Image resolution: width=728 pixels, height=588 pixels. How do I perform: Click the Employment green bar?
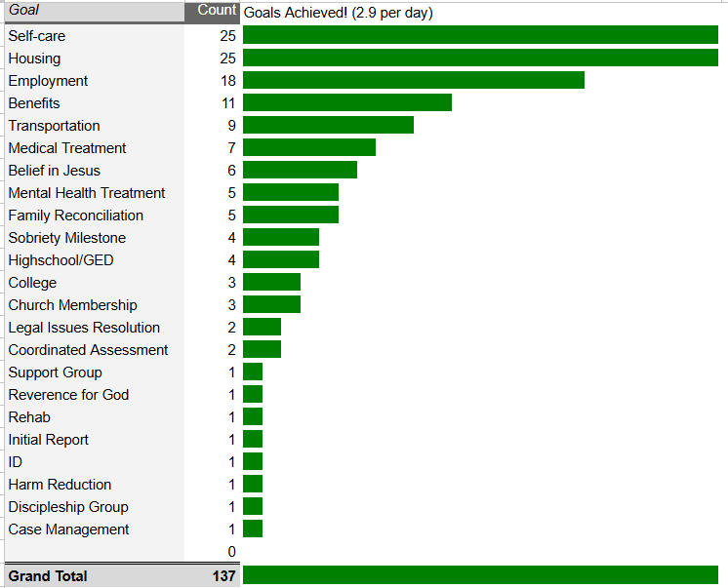coord(414,80)
